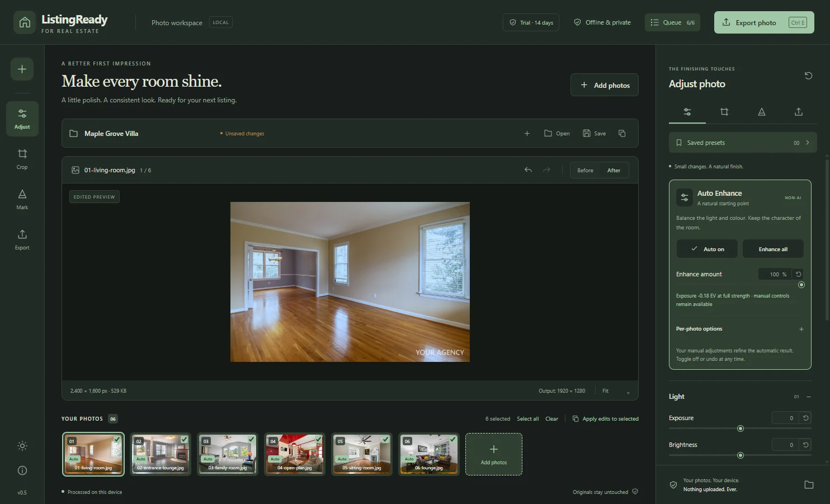Expand Saved presets list
This screenshot has height=504, width=830.
(x=743, y=143)
